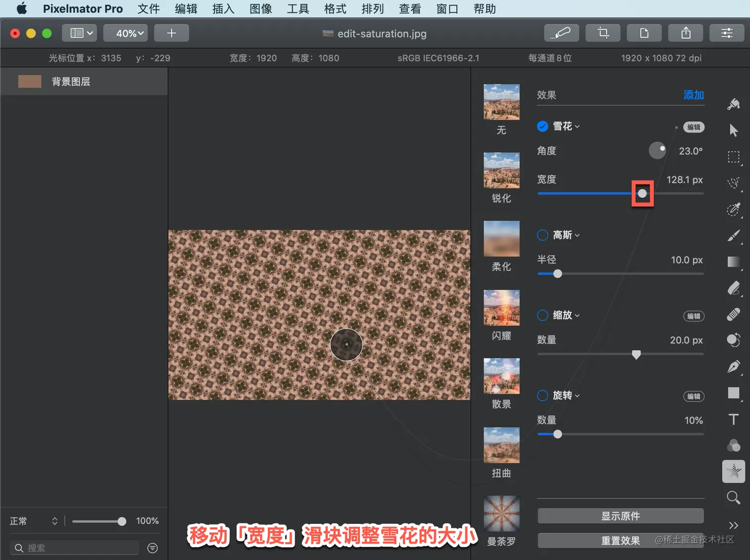Viewport: 750px width, 560px height.
Task: Open the 格式 menu
Action: [x=335, y=8]
